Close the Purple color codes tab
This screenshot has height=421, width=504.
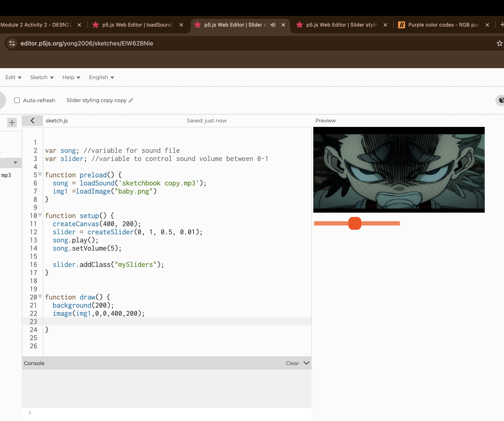point(487,25)
